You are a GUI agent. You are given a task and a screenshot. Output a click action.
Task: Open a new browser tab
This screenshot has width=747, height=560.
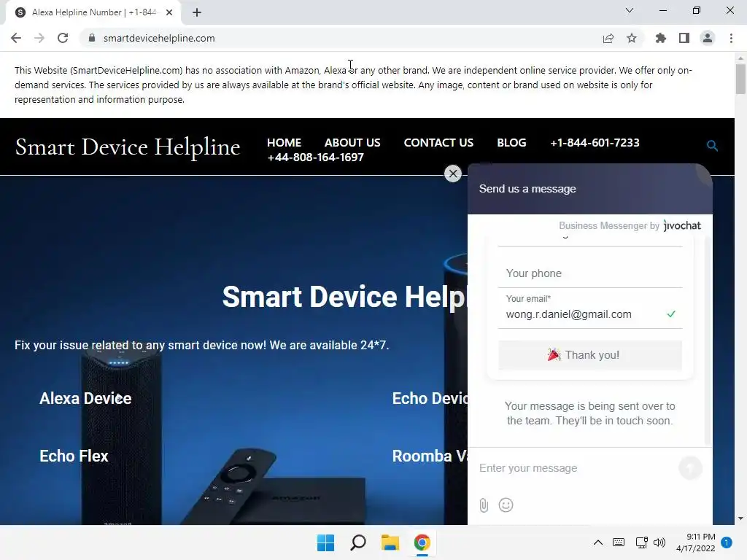point(197,12)
